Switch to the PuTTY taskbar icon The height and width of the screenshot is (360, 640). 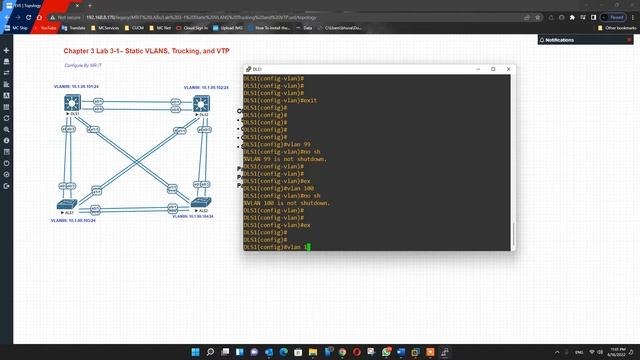point(445,352)
